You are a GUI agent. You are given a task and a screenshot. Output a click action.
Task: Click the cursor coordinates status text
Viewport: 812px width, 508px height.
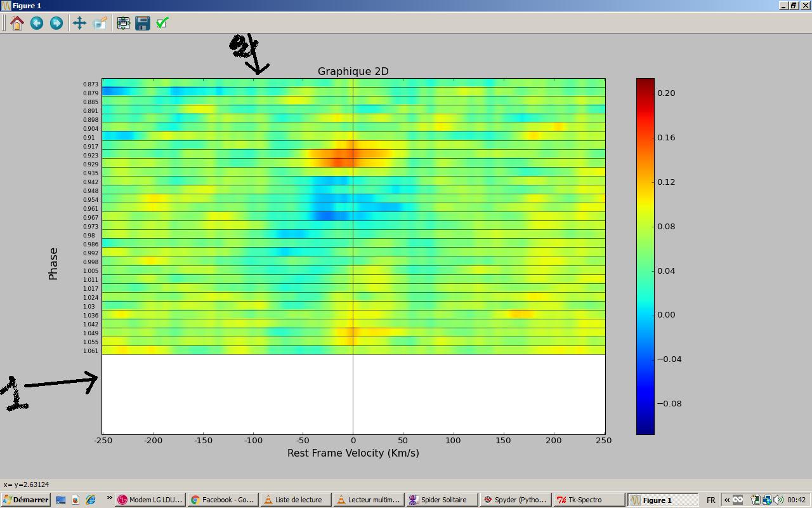pos(26,485)
